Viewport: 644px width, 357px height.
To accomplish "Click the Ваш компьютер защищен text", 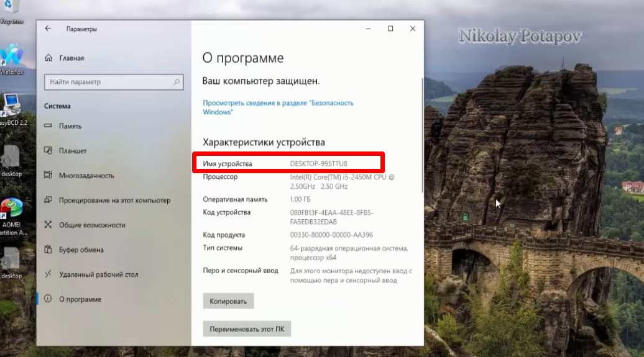I will point(261,81).
